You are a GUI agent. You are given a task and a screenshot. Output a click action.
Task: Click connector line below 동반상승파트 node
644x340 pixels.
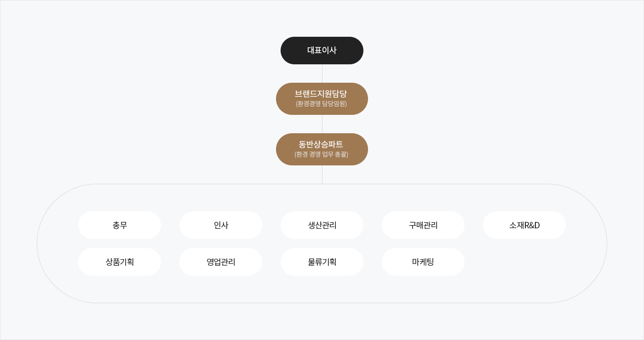[322, 175]
